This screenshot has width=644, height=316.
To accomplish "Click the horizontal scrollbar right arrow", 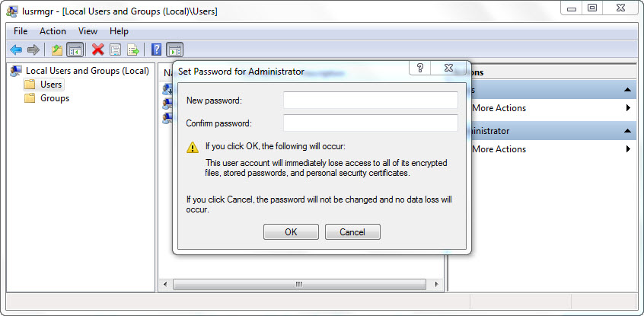I will tap(438, 285).
